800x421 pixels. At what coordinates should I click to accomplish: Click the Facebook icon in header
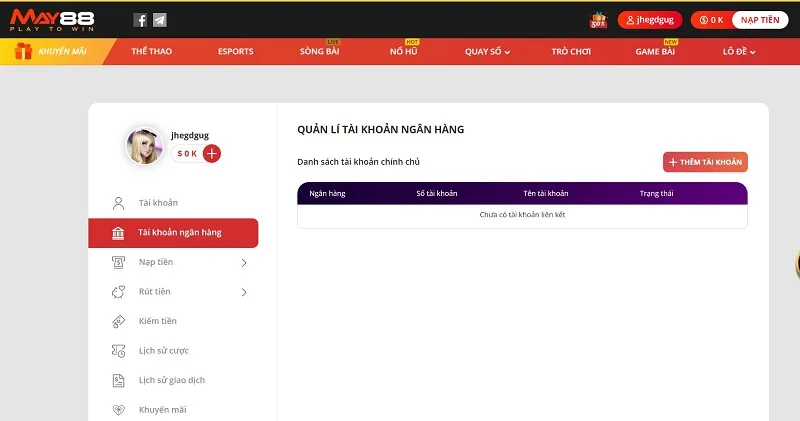coord(140,20)
